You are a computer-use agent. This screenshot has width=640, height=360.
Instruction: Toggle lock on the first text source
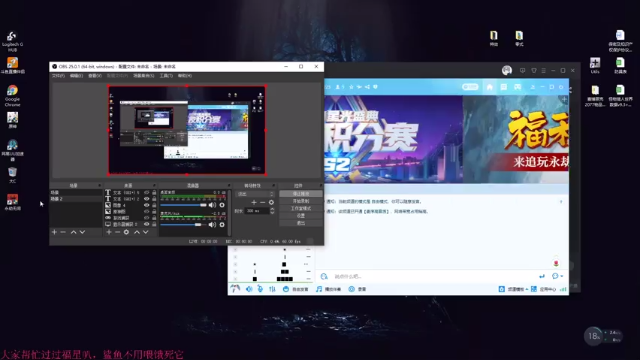coord(154,192)
